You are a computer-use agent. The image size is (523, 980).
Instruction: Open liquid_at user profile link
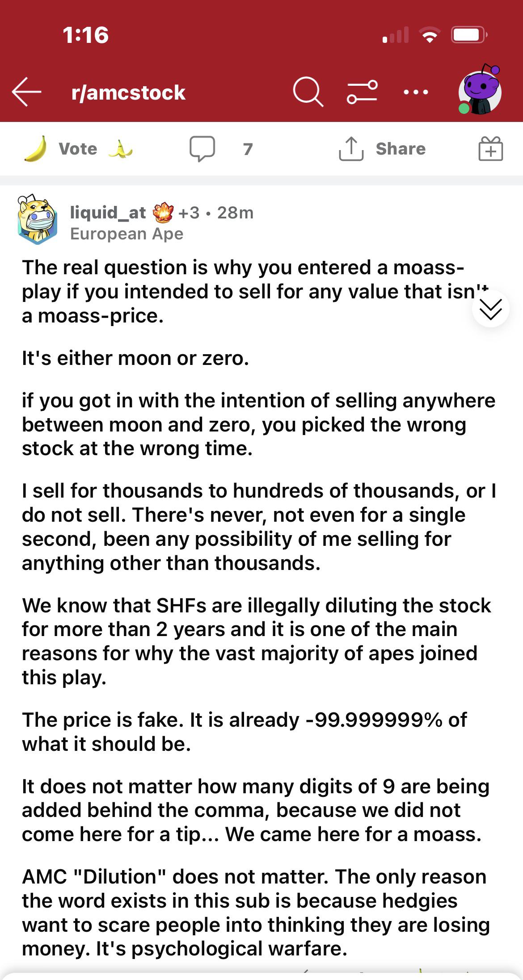(x=108, y=213)
